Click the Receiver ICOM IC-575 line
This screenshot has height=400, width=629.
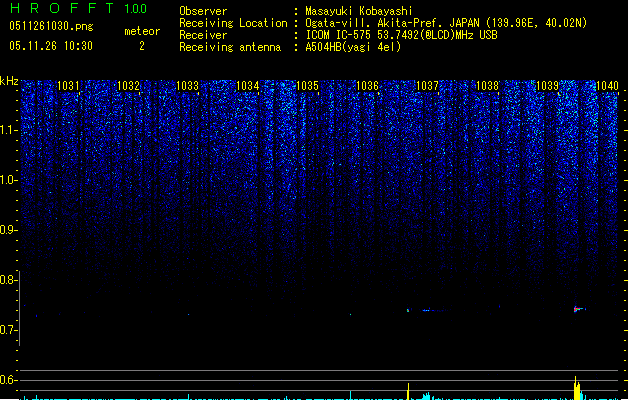401,35
